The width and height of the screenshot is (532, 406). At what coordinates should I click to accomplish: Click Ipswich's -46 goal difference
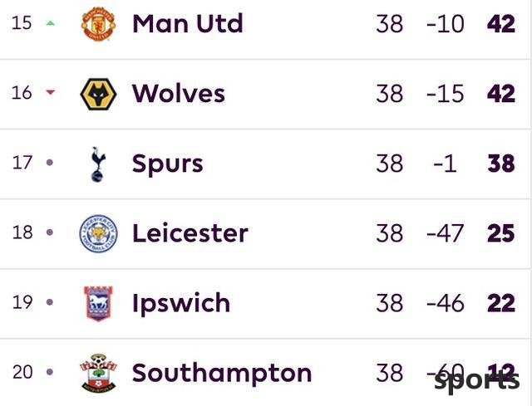[446, 303]
